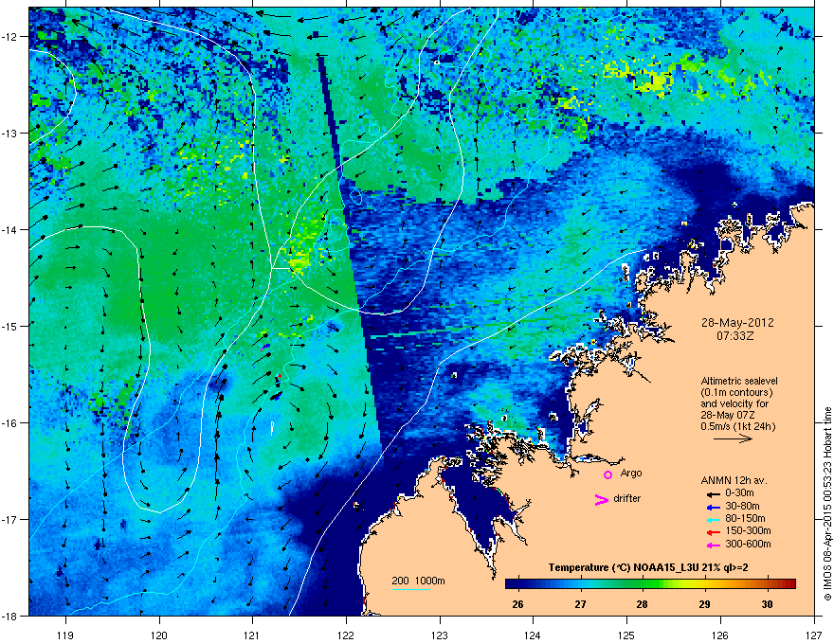Click the '200 1000m' isobath label
The image size is (834, 644).
tap(418, 581)
